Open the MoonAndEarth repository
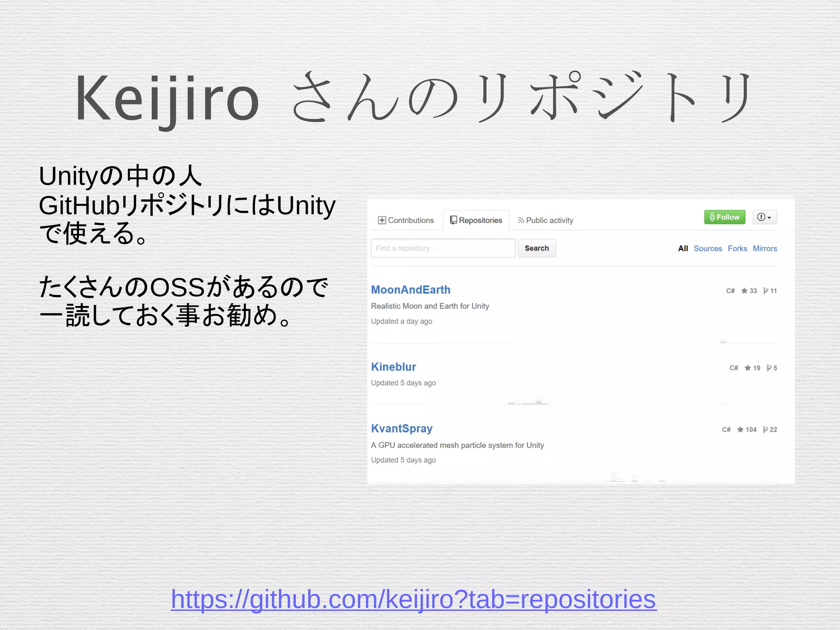 (411, 290)
